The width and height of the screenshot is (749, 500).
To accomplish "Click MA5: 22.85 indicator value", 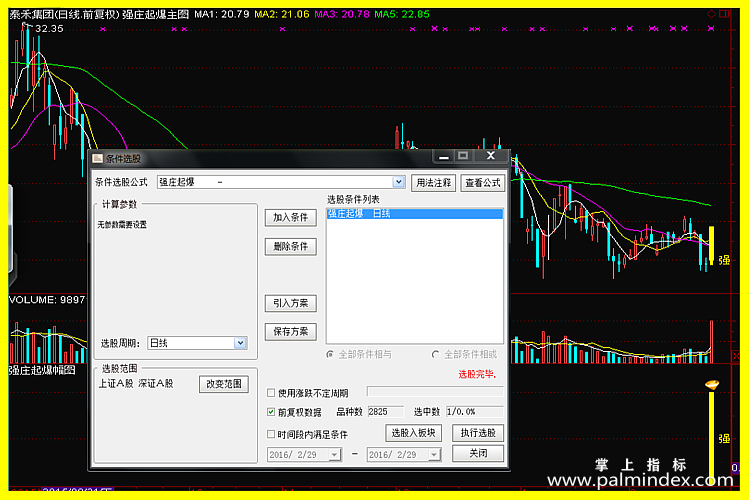I will pyautogui.click(x=402, y=14).
